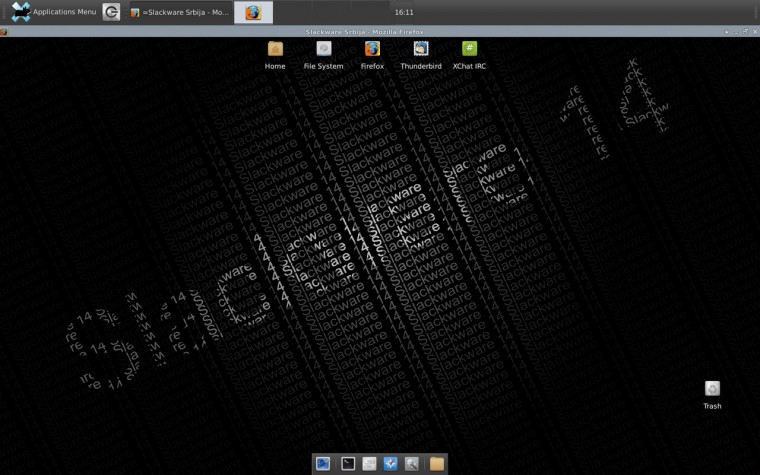Open the Home desktop folder icon
The image size is (760, 475).
pos(275,55)
